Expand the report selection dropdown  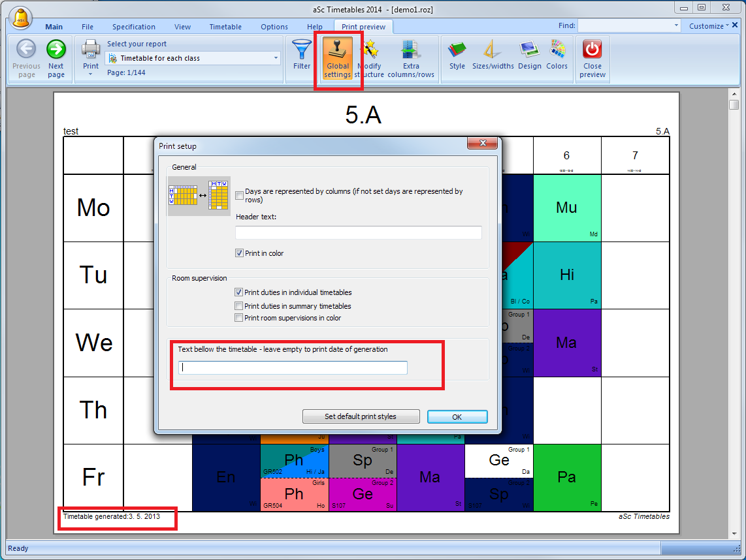coord(275,58)
